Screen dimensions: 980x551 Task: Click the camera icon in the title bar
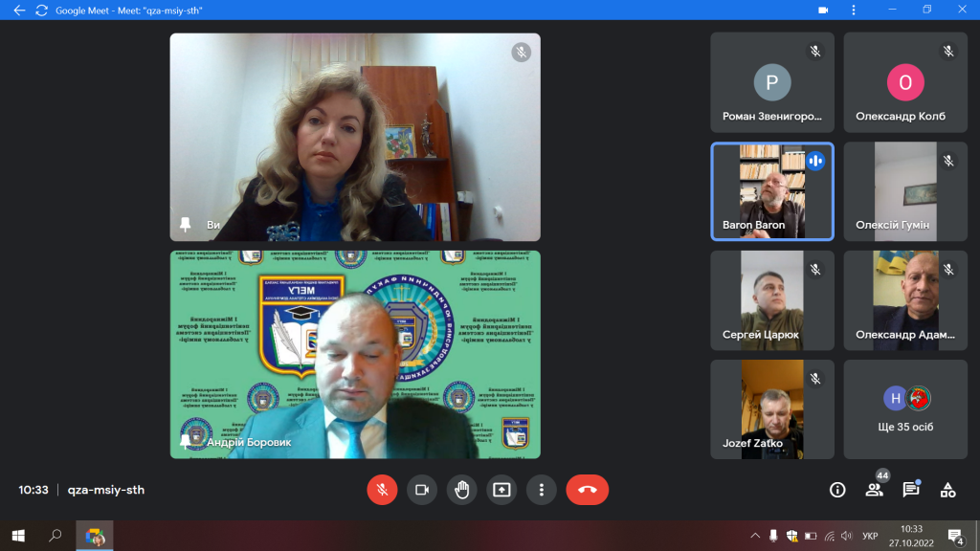point(823,10)
